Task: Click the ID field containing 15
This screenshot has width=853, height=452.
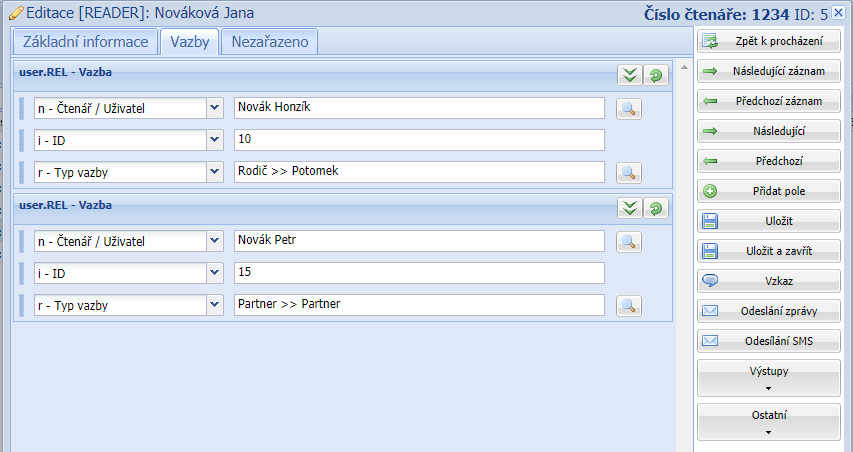Action: click(419, 273)
